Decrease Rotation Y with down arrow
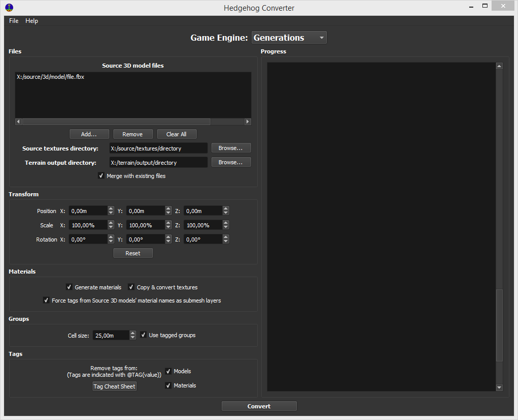 168,242
